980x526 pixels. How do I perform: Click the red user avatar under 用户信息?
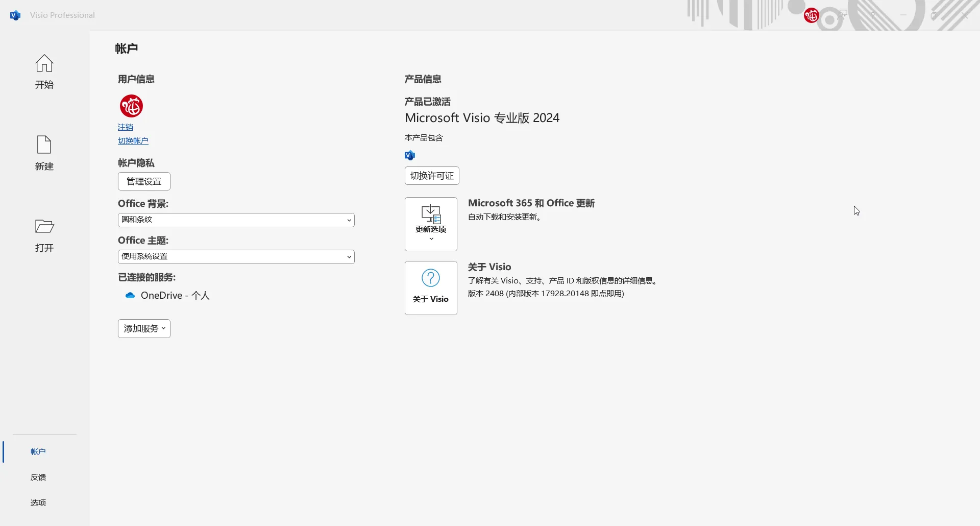pyautogui.click(x=131, y=106)
